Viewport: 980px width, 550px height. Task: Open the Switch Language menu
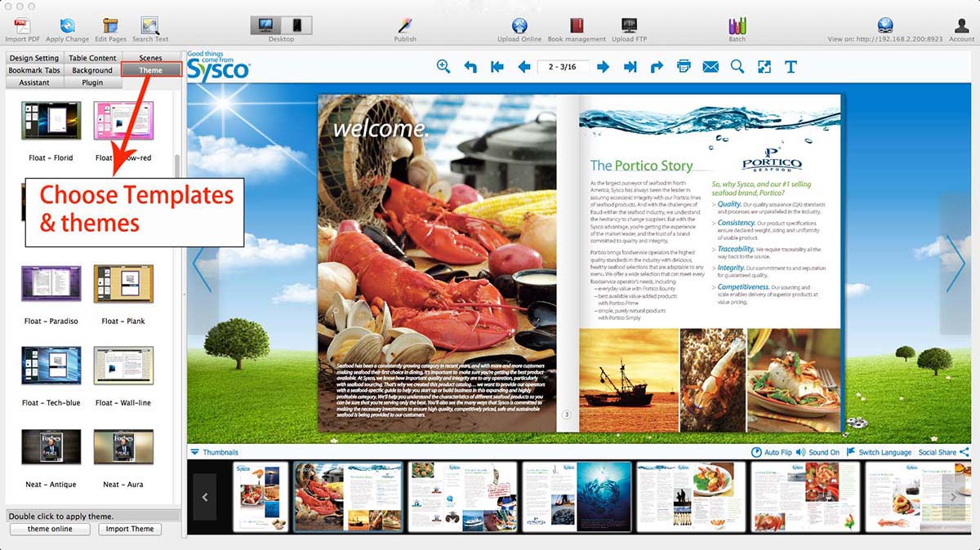point(879,452)
